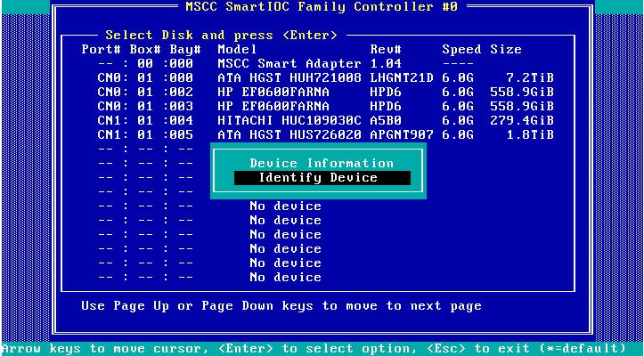Viewport: 644px width, 356px height.
Task: Select the MSCC Smart Adapter row
Action: tap(317, 64)
